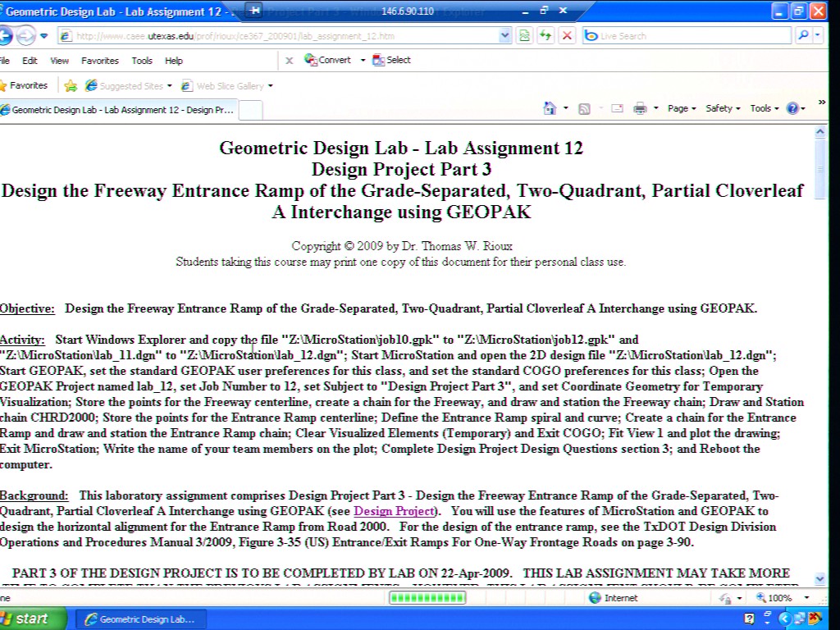The width and height of the screenshot is (840, 630).
Task: Open the search provider options dropdown
Action: 818,36
